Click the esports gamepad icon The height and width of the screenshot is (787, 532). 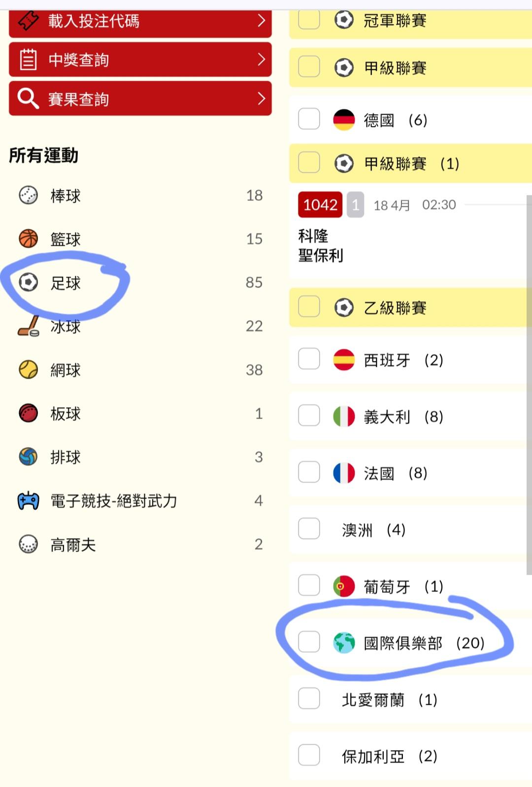pyautogui.click(x=28, y=501)
